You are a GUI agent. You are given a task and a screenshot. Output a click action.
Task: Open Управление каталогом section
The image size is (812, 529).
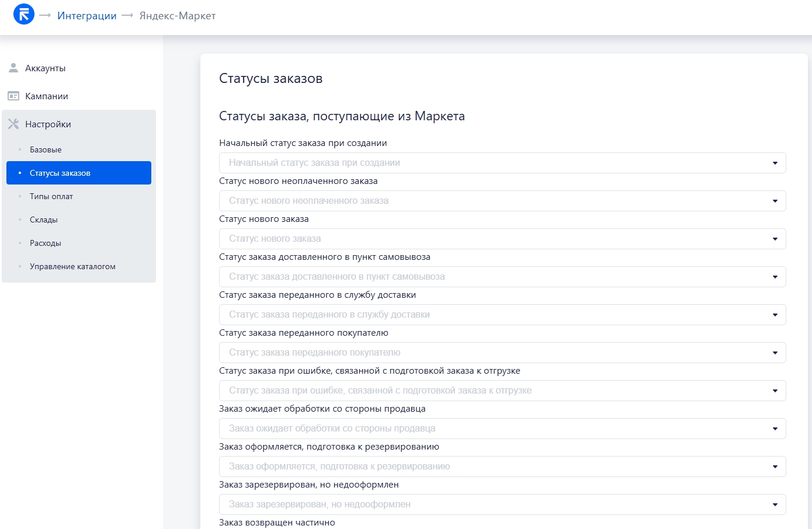[72, 267]
